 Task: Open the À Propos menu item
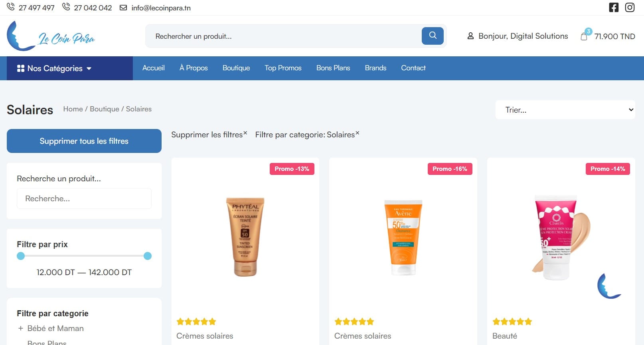click(194, 68)
